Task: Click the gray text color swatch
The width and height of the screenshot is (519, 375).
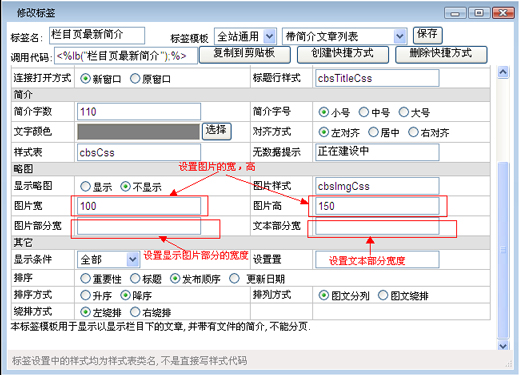Action: pyautogui.click(x=138, y=132)
